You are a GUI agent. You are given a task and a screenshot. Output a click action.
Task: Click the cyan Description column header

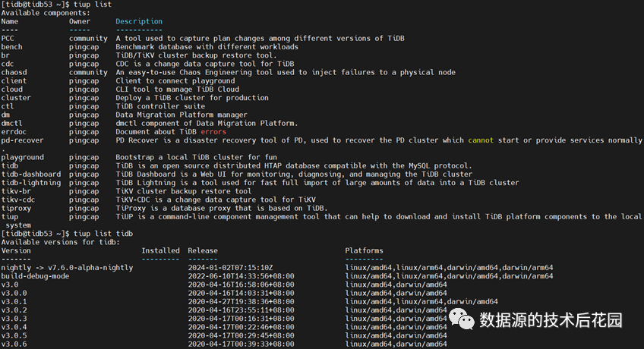(139, 22)
